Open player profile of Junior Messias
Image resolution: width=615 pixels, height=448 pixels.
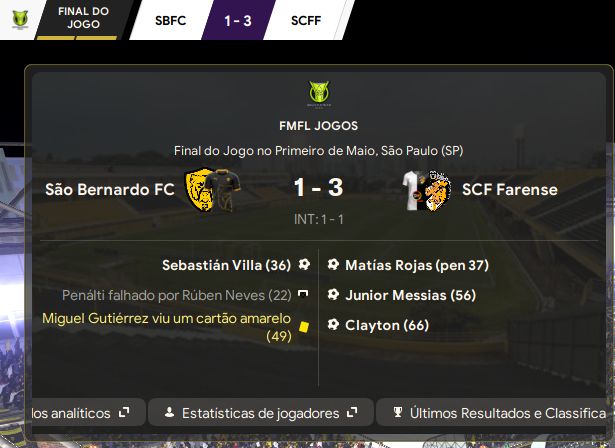pyautogui.click(x=395, y=296)
